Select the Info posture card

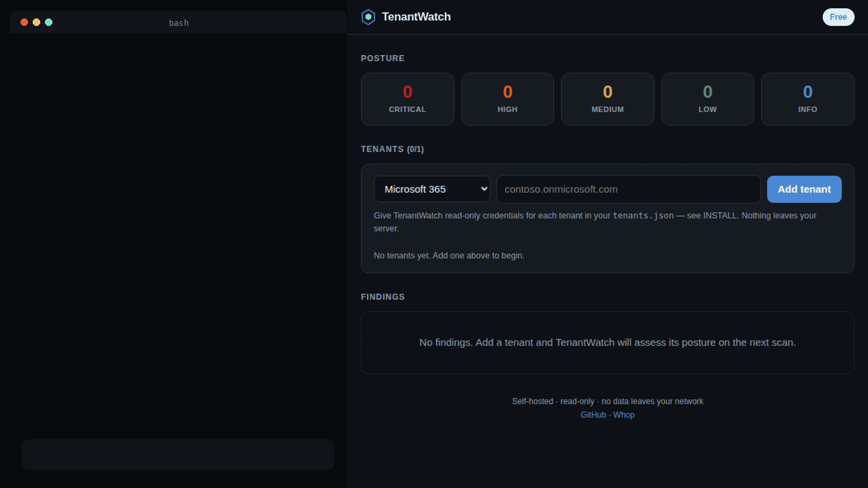[x=807, y=99]
